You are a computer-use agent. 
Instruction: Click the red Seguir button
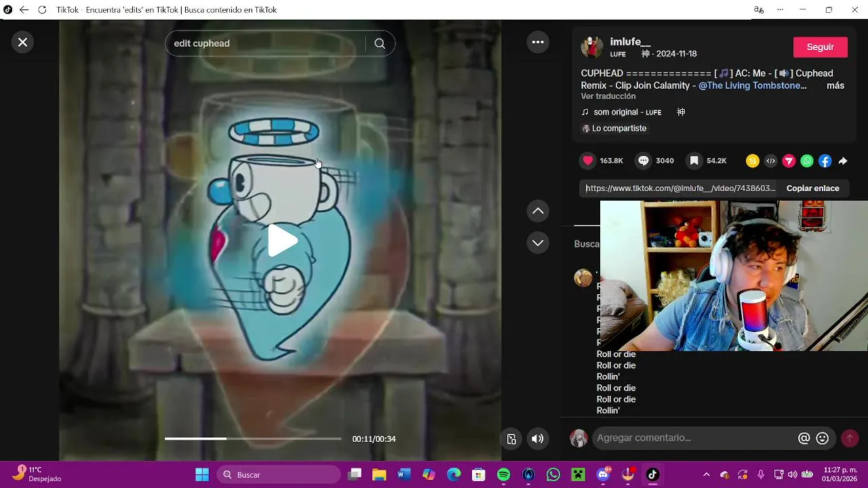(x=820, y=47)
